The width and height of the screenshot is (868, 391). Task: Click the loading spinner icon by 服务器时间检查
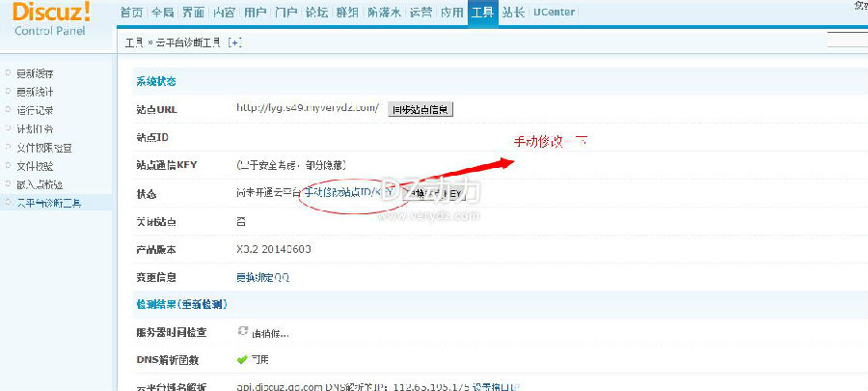coord(242,331)
